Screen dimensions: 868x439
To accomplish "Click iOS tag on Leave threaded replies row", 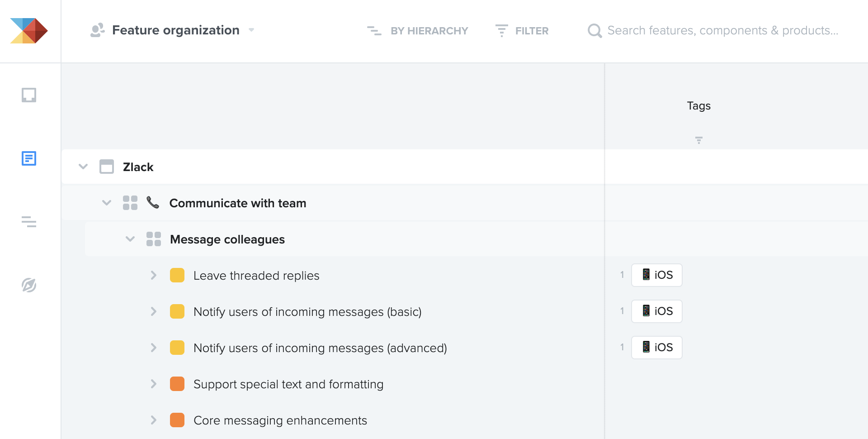I will [x=657, y=275].
